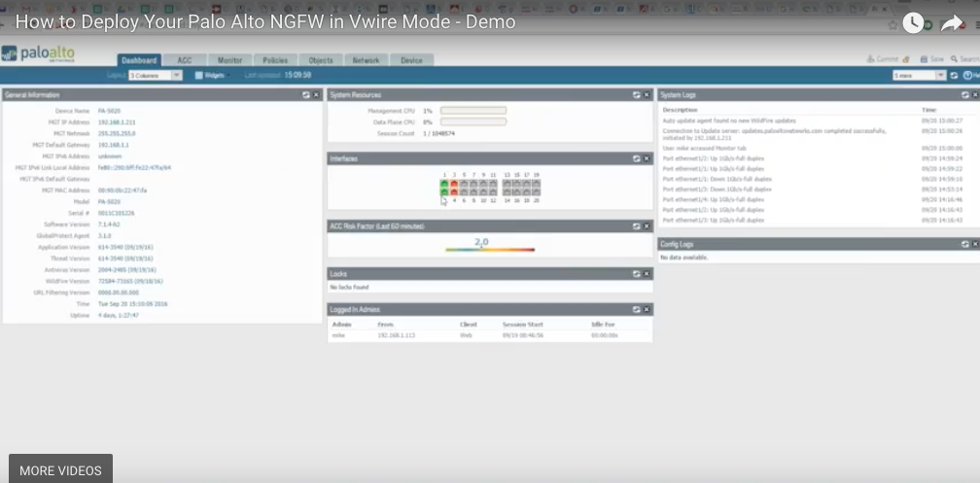The width and height of the screenshot is (980, 483).
Task: Refresh the Interfaces widget
Action: 636,158
